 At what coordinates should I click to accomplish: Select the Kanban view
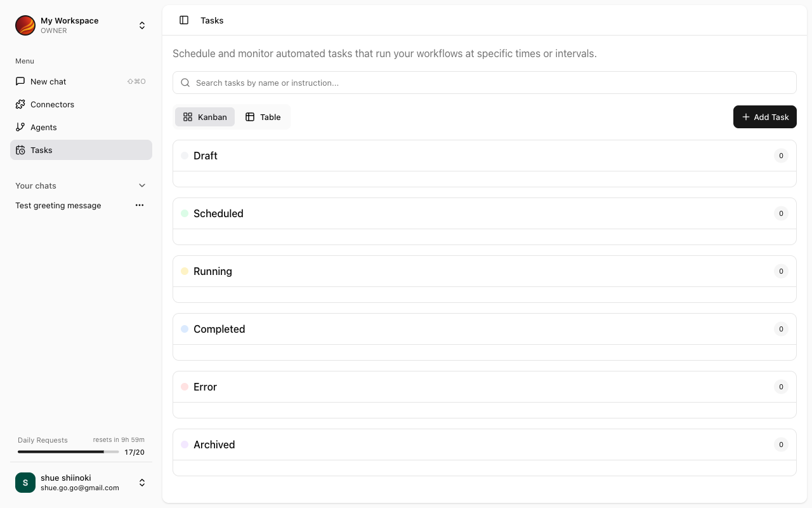point(204,117)
